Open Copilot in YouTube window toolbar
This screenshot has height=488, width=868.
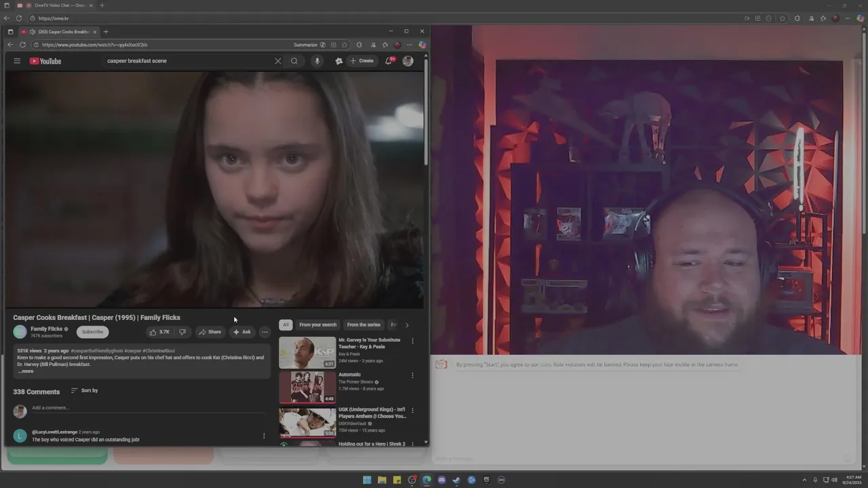tap(422, 45)
